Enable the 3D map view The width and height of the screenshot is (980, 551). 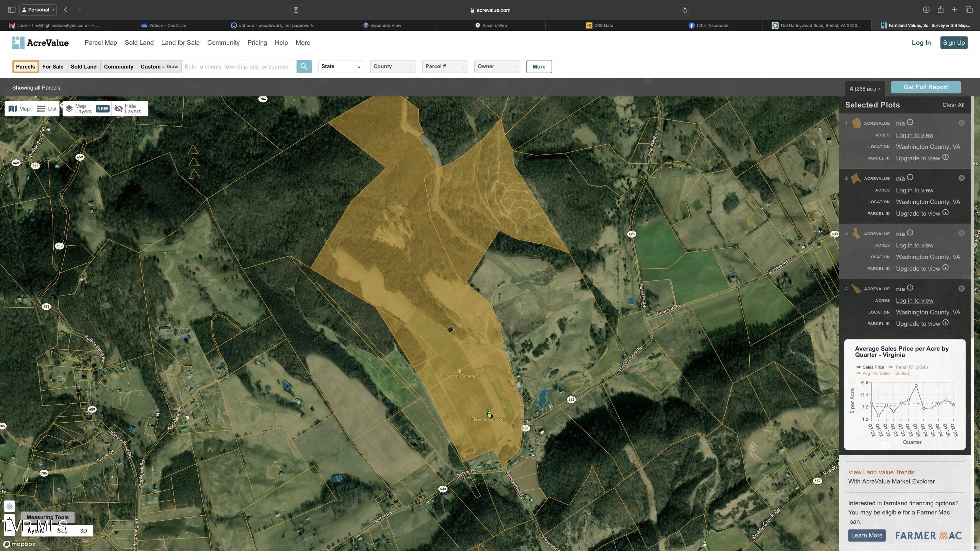pyautogui.click(x=83, y=530)
